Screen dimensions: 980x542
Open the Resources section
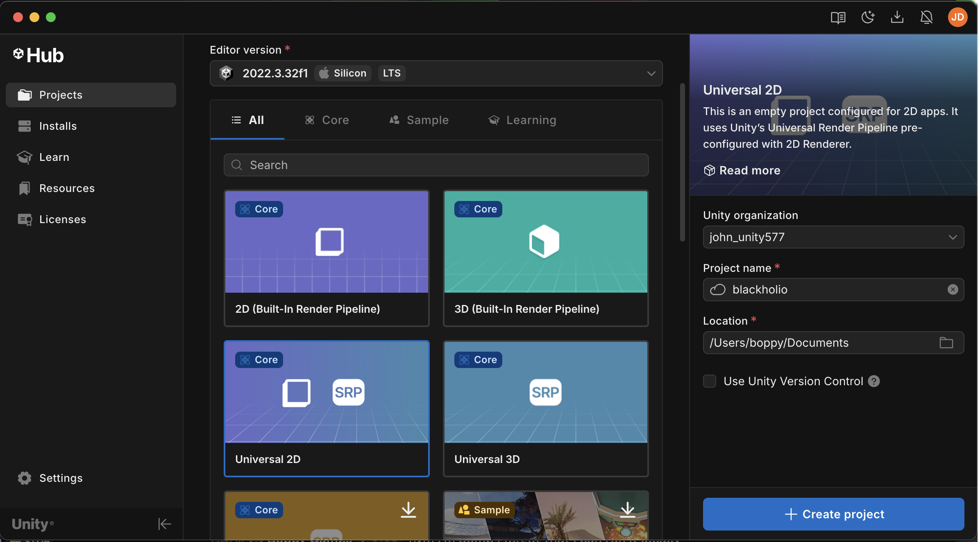[x=67, y=188]
